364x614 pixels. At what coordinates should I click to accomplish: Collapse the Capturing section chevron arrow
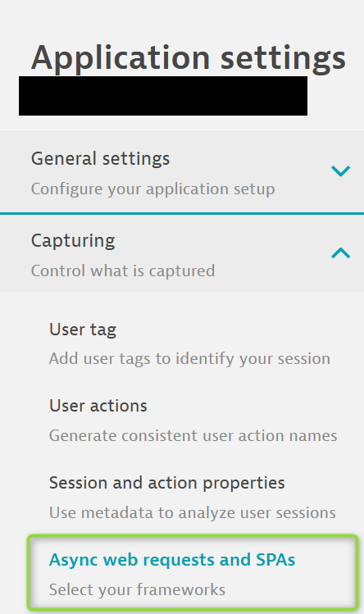[340, 253]
